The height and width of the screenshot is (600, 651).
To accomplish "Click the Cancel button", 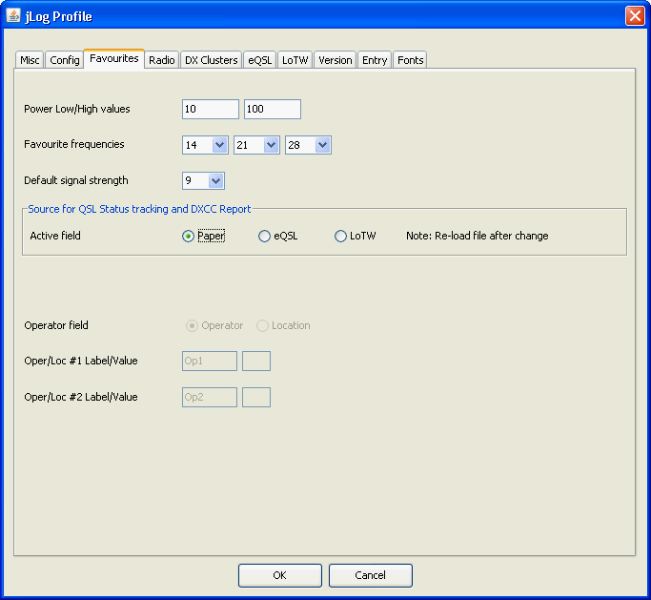I will tap(370, 575).
